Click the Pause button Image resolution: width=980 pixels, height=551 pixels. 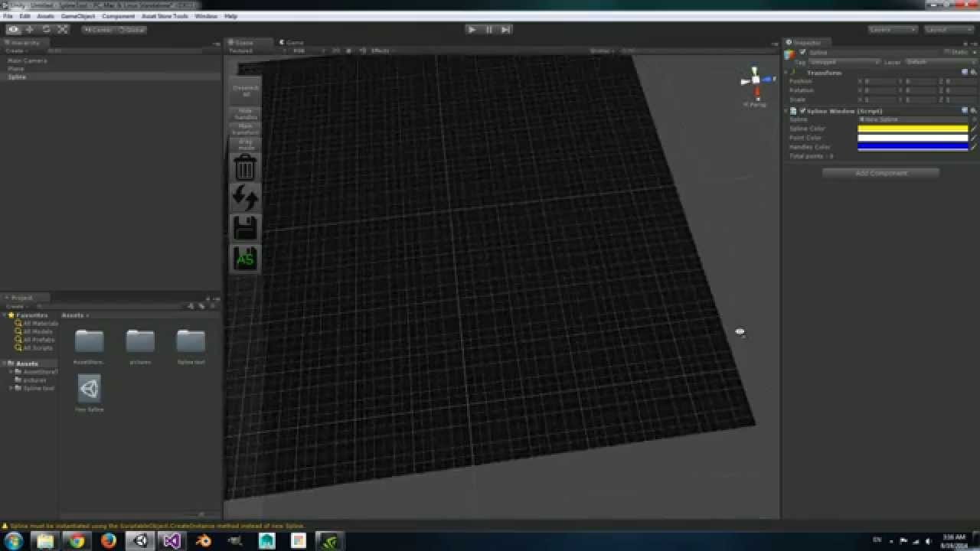[x=488, y=29]
